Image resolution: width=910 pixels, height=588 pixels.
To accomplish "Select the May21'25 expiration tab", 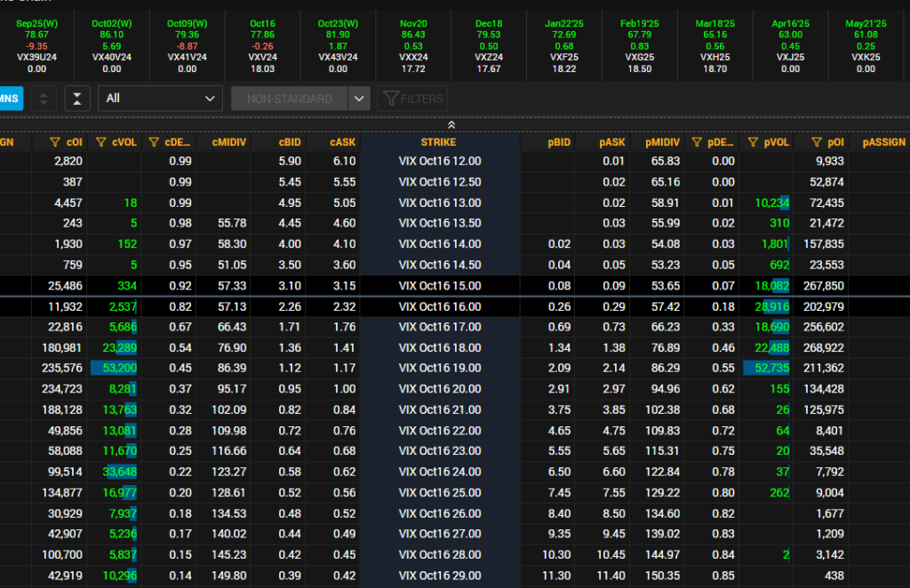I will click(x=866, y=46).
